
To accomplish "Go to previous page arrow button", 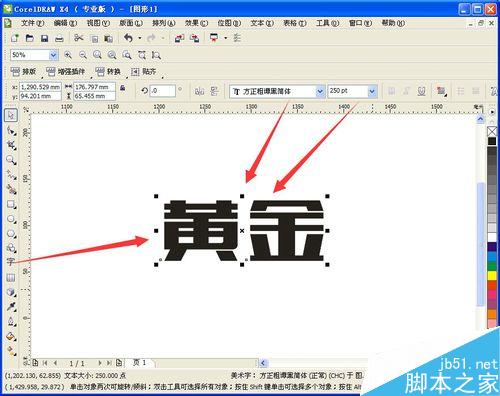I will click(x=55, y=363).
